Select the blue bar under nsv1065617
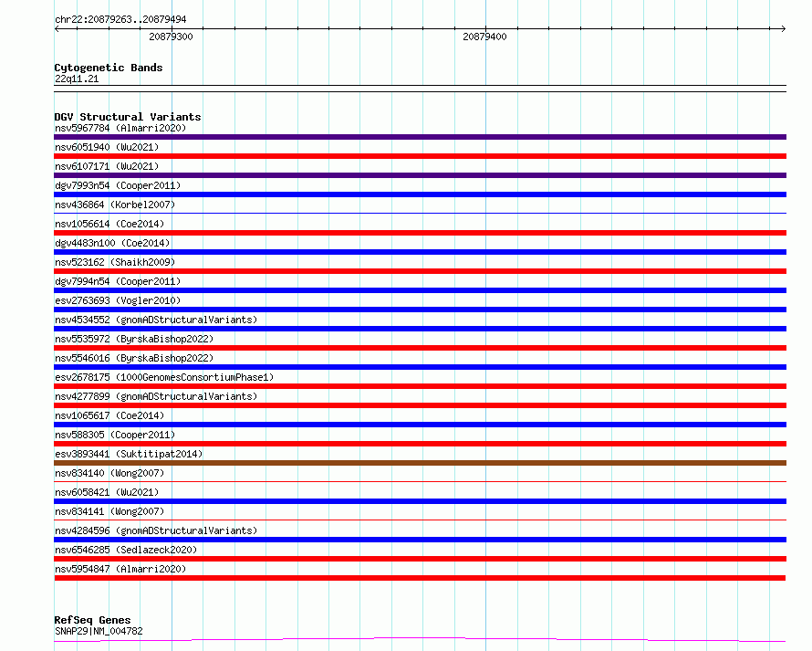This screenshot has width=812, height=651. pos(420,425)
